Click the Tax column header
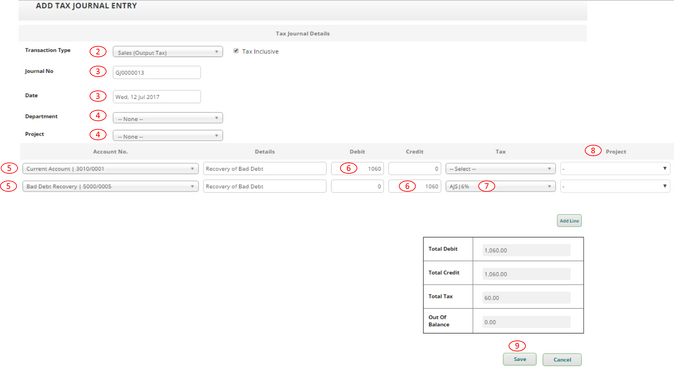Screen dimensions: 674x368 point(500,152)
